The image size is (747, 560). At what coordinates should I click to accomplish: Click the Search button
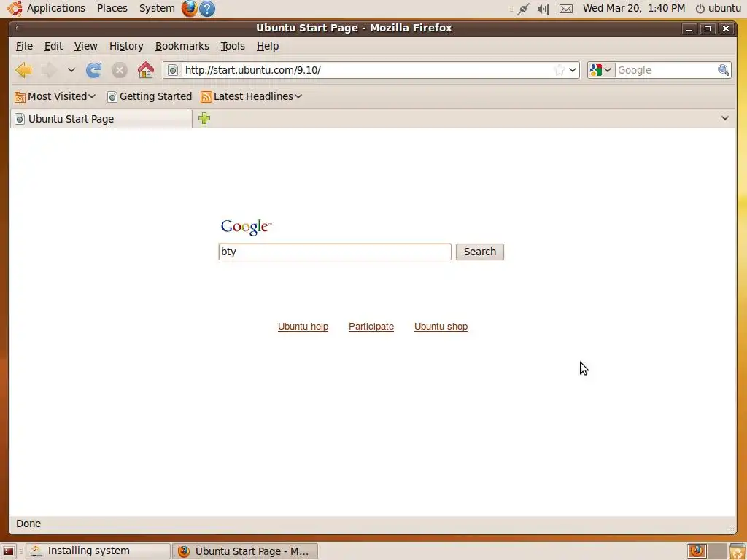point(480,252)
